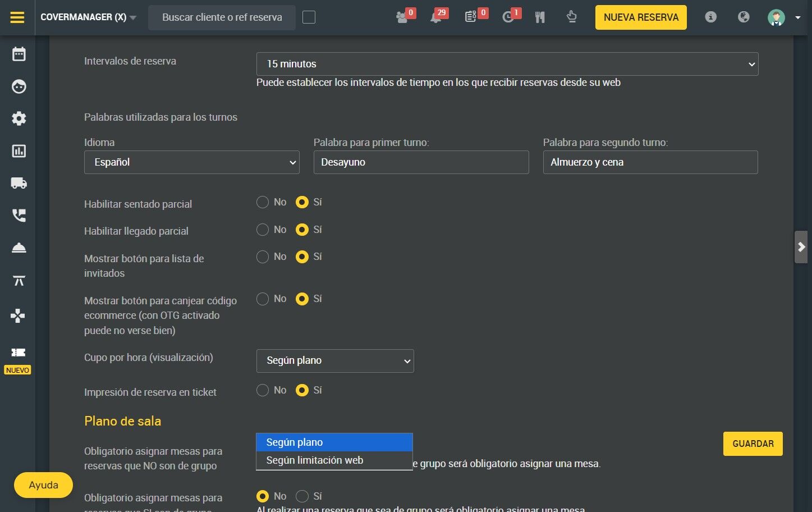Open the phone calls sidebar icon

coord(19,216)
